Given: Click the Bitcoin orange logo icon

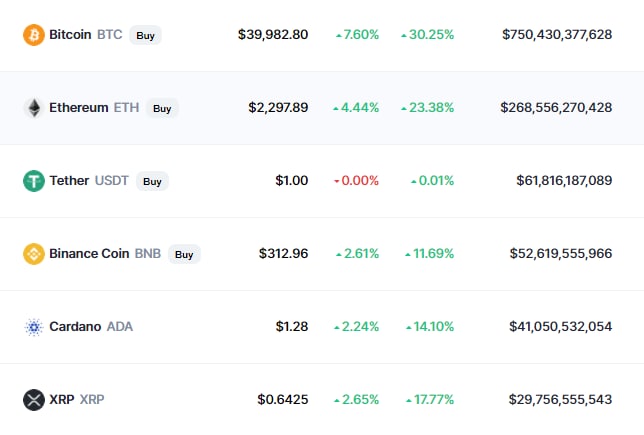Looking at the screenshot, I should point(34,34).
